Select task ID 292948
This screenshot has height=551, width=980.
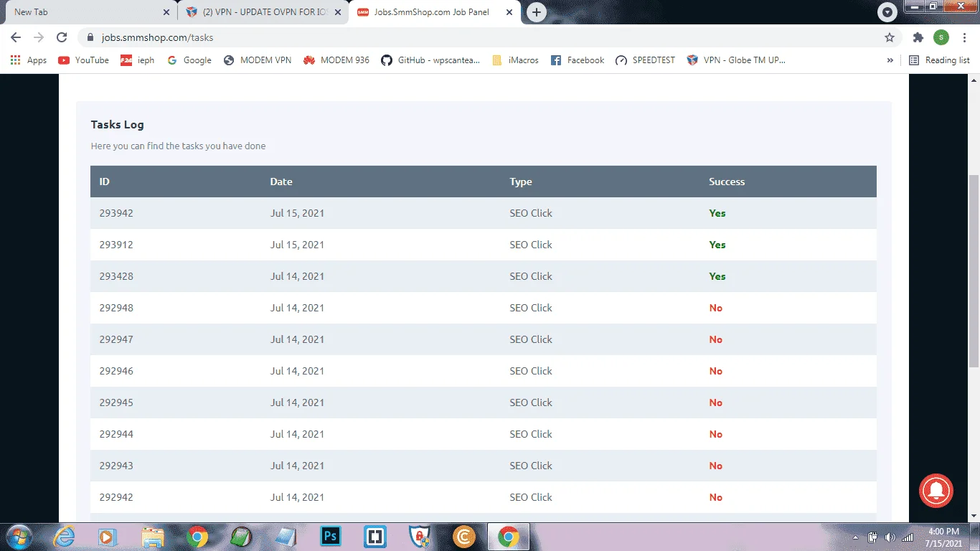tap(116, 308)
